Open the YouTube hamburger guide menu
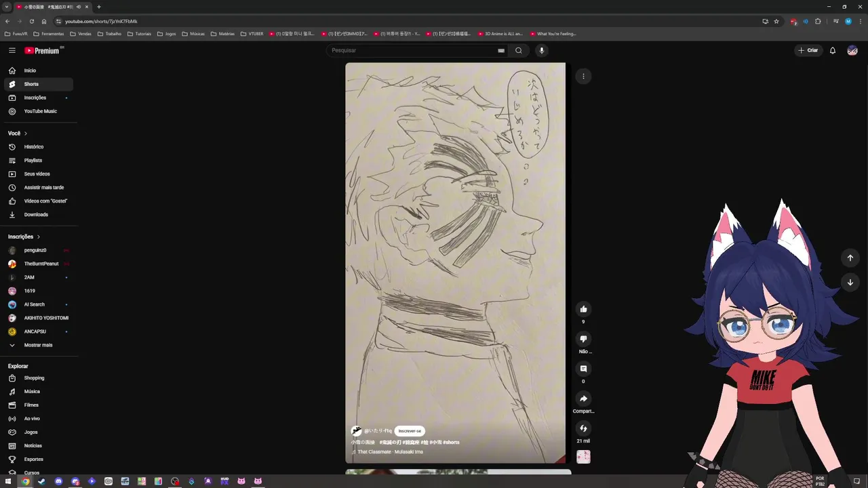Screen dimensions: 868x488 click(12, 50)
